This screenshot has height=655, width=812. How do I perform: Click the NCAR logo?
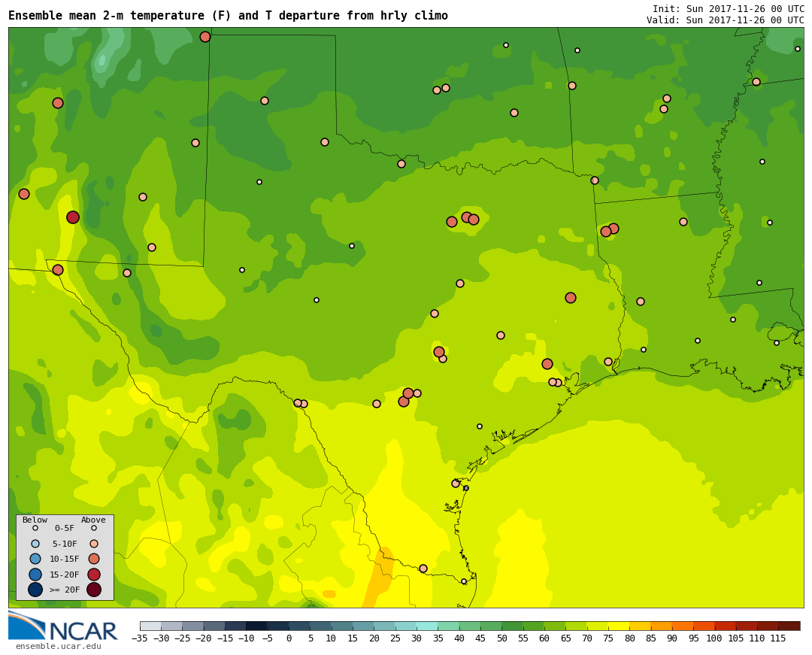(62, 626)
